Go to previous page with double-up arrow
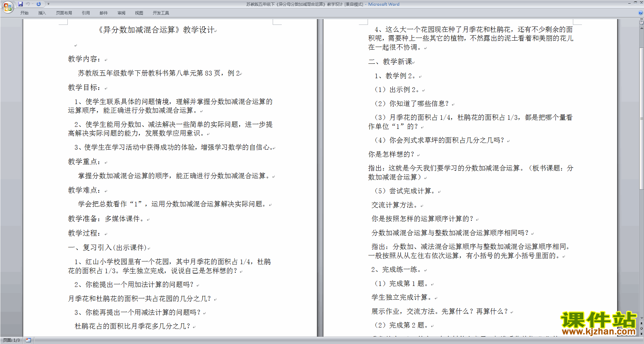Image resolution: width=644 pixels, height=344 pixels. [x=641, y=323]
